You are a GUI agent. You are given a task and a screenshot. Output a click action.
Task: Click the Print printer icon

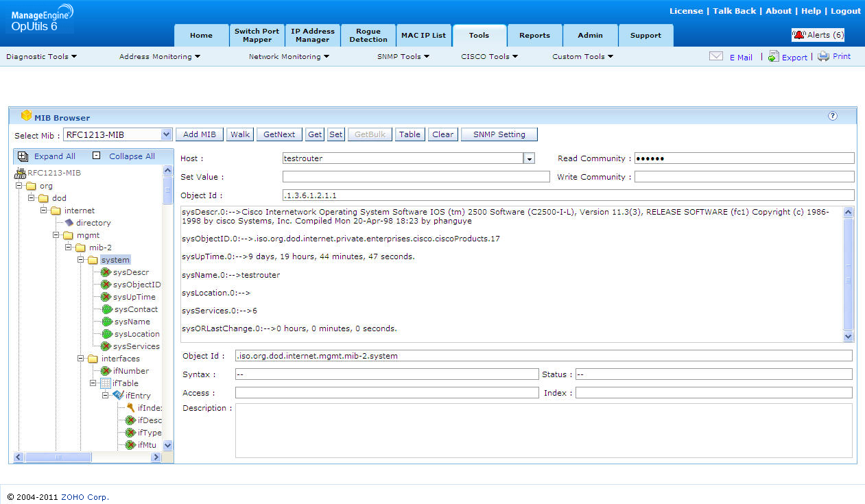point(824,57)
